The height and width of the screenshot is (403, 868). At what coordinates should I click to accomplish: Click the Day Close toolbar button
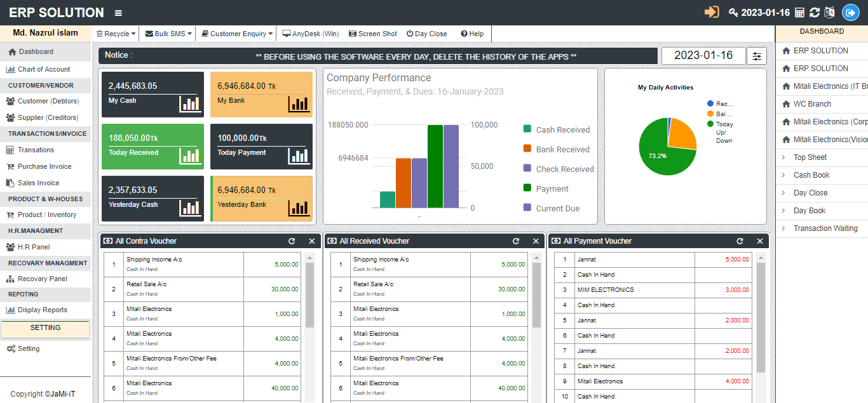(x=426, y=34)
